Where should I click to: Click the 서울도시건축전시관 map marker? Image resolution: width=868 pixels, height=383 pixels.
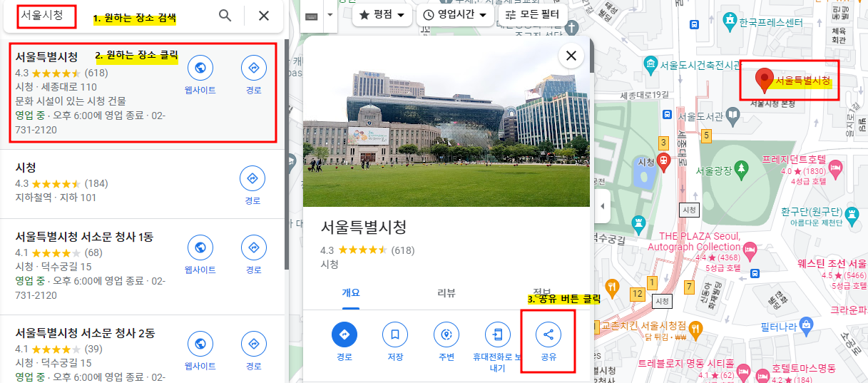click(650, 66)
